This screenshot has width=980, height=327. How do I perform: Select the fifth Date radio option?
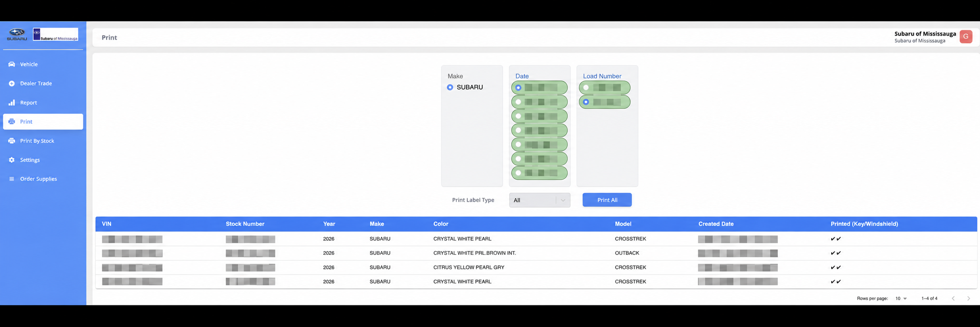518,145
